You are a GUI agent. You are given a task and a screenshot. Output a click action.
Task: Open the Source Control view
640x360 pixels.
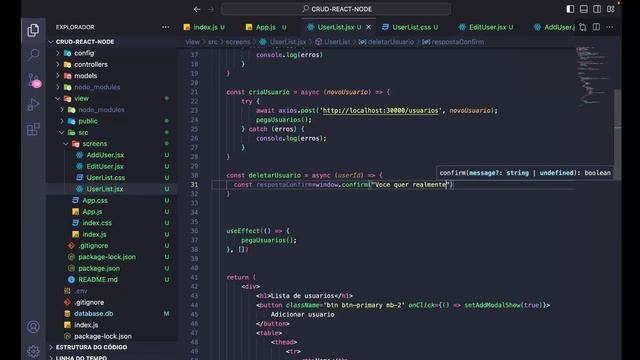pos(33,80)
